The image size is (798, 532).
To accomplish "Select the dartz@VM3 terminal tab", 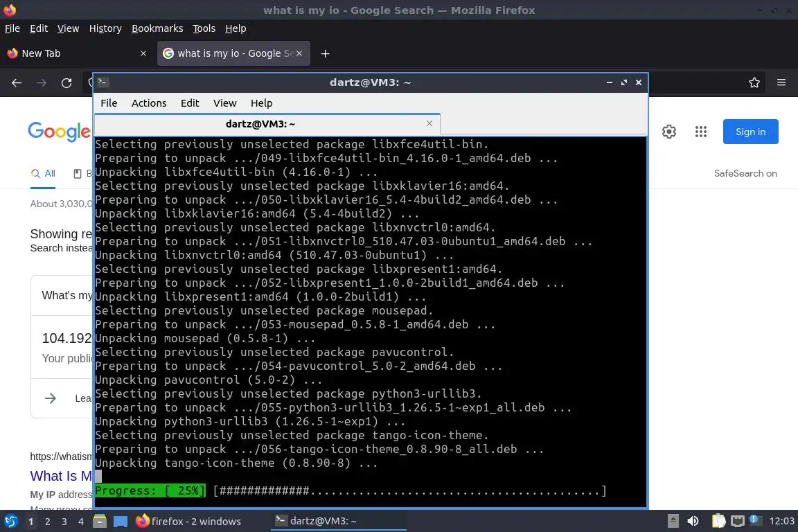I will pyautogui.click(x=267, y=124).
